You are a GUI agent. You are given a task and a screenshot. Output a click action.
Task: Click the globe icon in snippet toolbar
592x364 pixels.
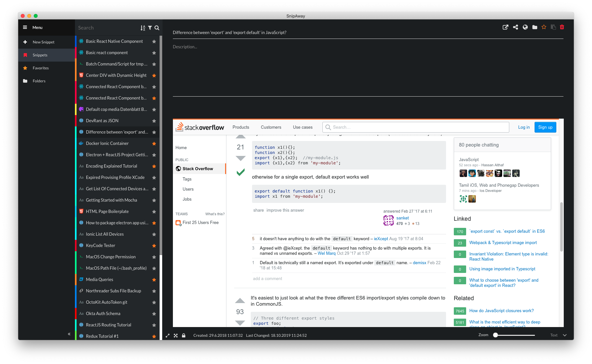(x=525, y=27)
